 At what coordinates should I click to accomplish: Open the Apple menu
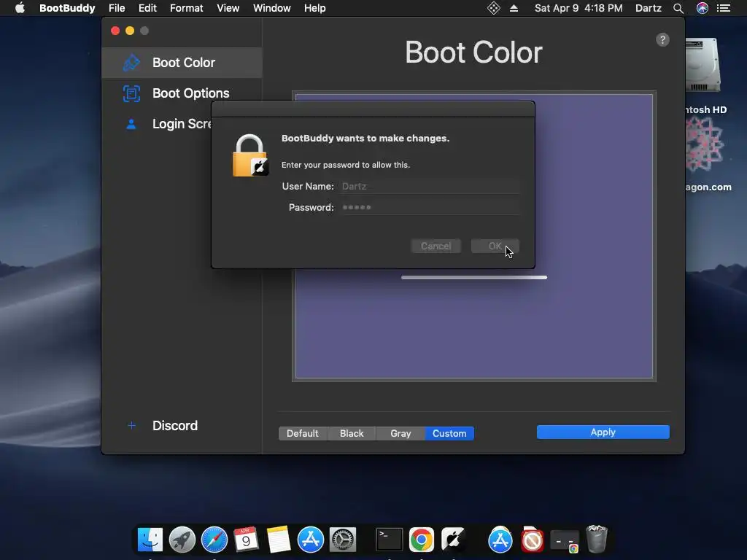pos(20,8)
